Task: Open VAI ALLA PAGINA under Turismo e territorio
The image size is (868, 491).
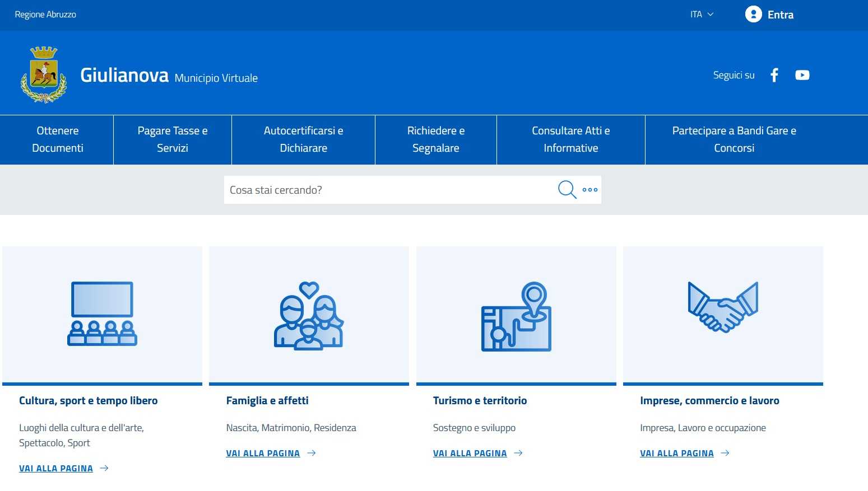Action: [470, 453]
